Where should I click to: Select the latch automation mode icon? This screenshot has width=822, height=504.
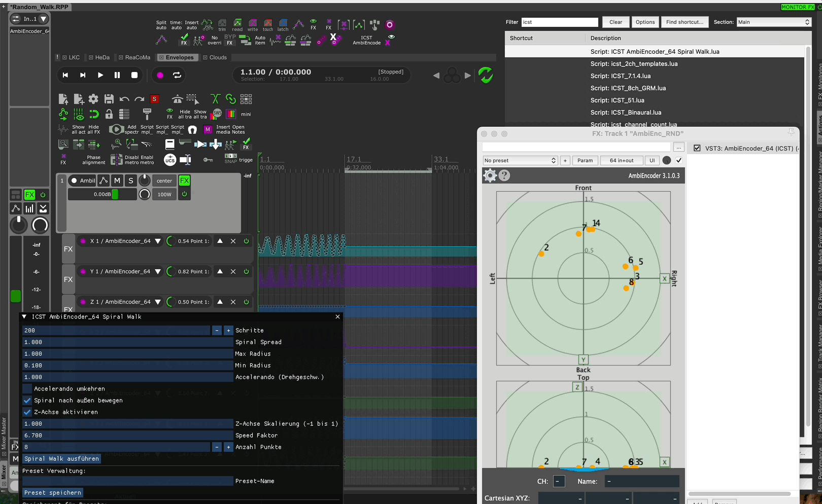[283, 24]
